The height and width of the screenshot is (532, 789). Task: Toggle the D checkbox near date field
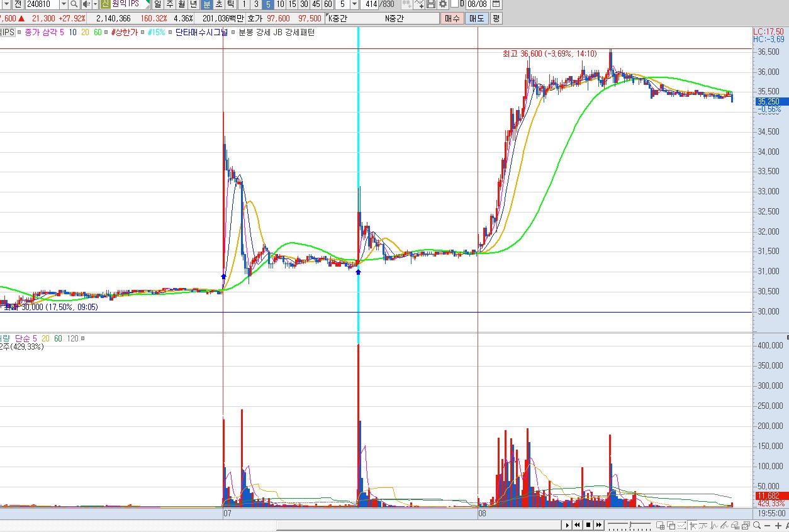(454, 4)
